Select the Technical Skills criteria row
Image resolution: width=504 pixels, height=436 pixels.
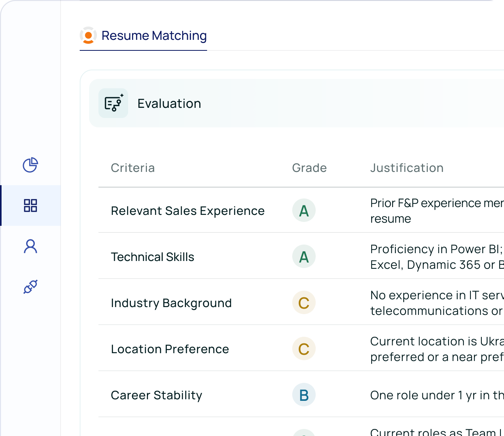(x=152, y=257)
